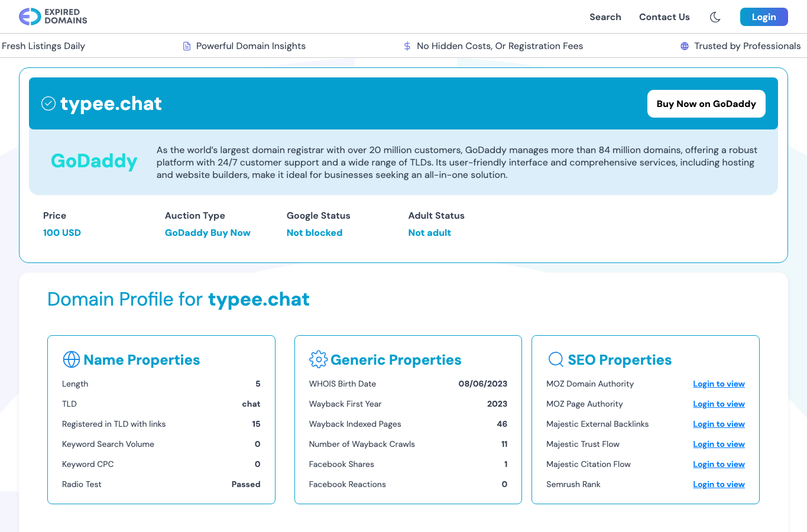Toggle dark mode with the moon icon
807x532 pixels.
(x=715, y=17)
